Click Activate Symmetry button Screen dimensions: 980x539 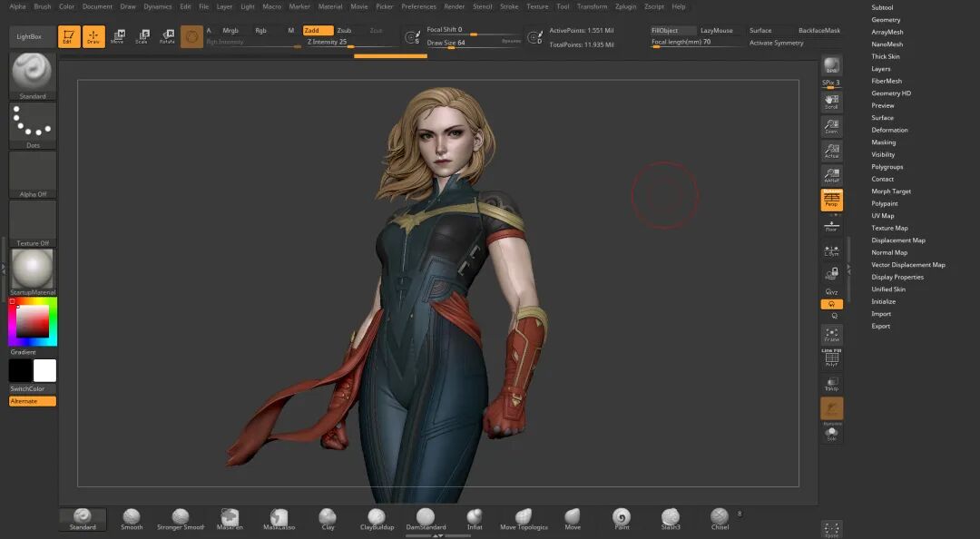click(x=776, y=43)
